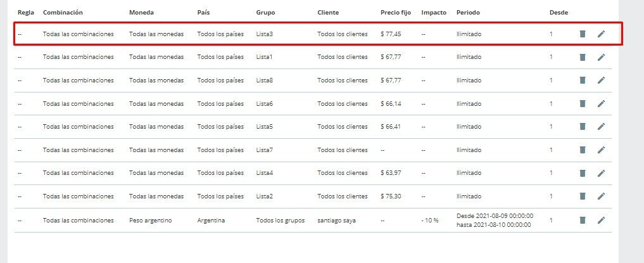The height and width of the screenshot is (263, 644).
Task: Edit the Lista1 price rule
Action: point(601,57)
